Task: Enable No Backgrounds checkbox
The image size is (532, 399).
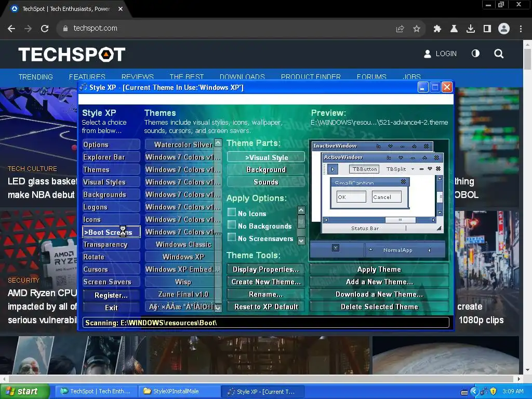Action: (232, 225)
